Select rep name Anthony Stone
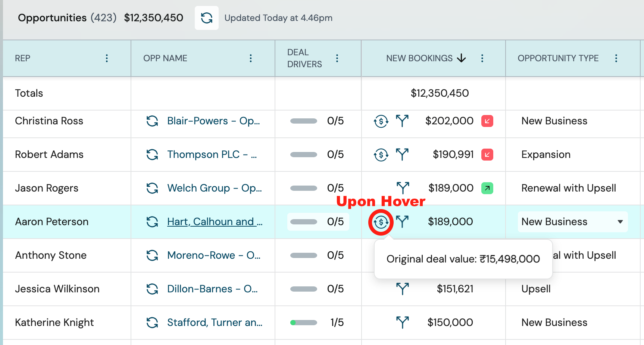Image resolution: width=644 pixels, height=345 pixels. tap(51, 255)
